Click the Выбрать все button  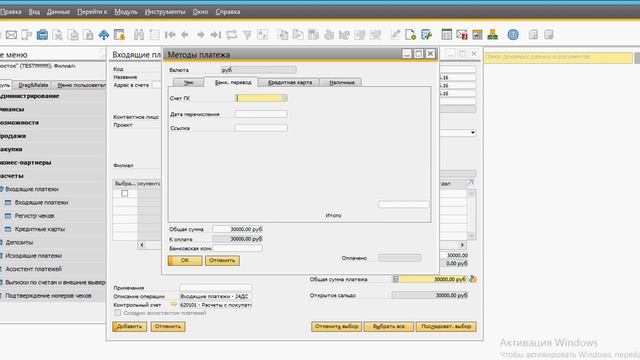(x=389, y=326)
